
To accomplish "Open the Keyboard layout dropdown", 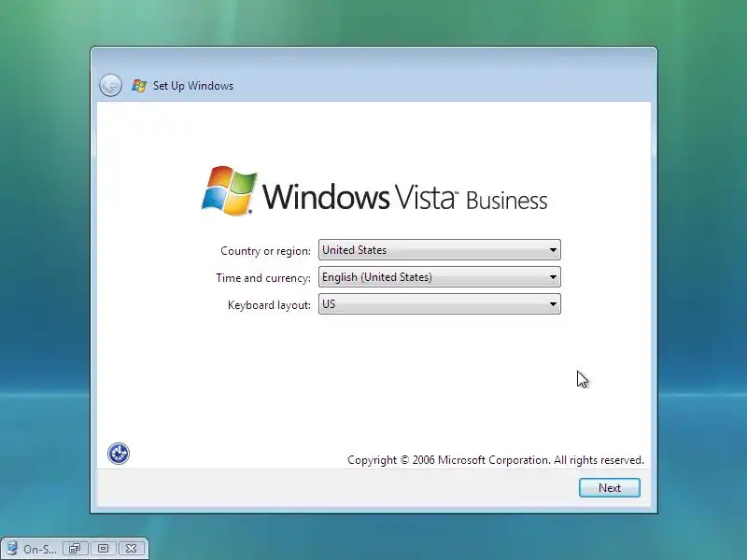I will tap(439, 304).
